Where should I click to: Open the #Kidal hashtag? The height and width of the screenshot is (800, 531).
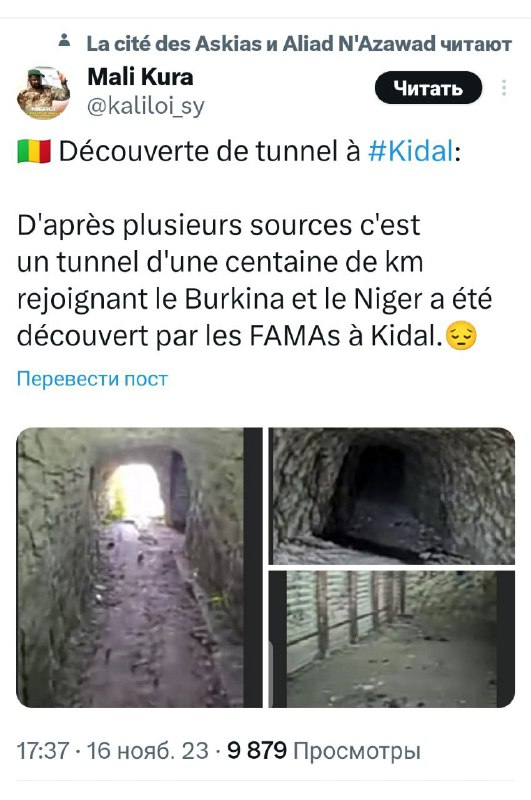[x=411, y=152]
